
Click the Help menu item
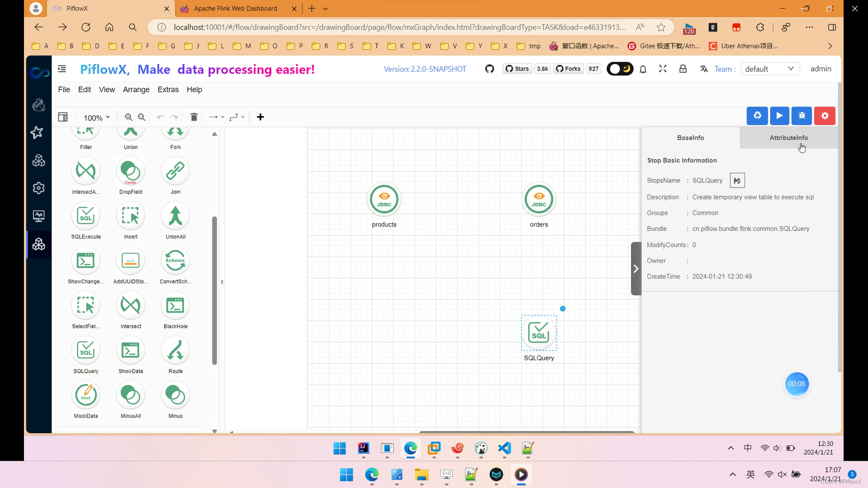[x=194, y=89]
